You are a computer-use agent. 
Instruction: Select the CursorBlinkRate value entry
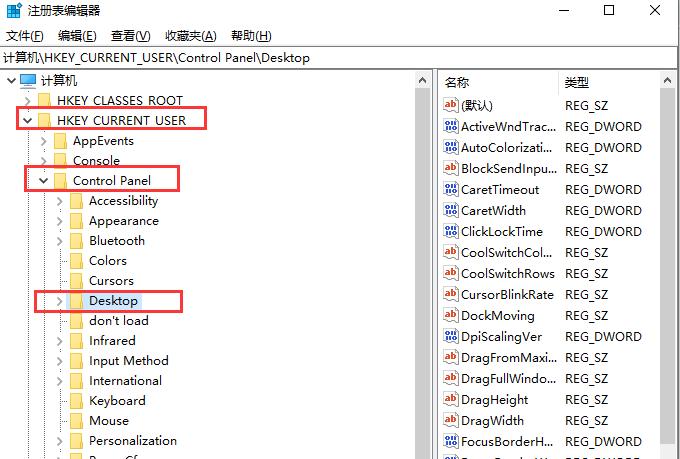(x=507, y=295)
